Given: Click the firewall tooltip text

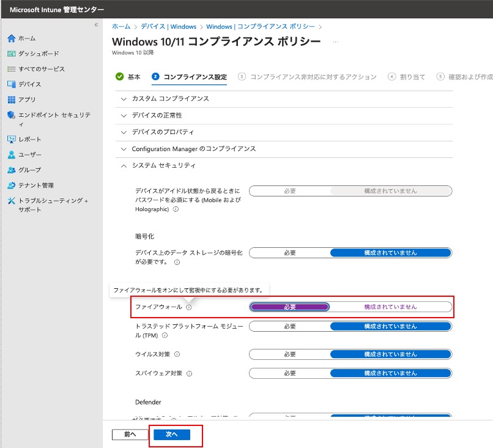Looking at the screenshot, I should point(188,290).
